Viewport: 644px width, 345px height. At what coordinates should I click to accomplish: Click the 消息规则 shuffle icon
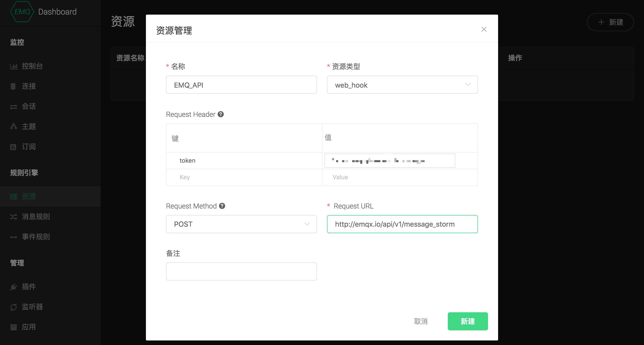[14, 217]
